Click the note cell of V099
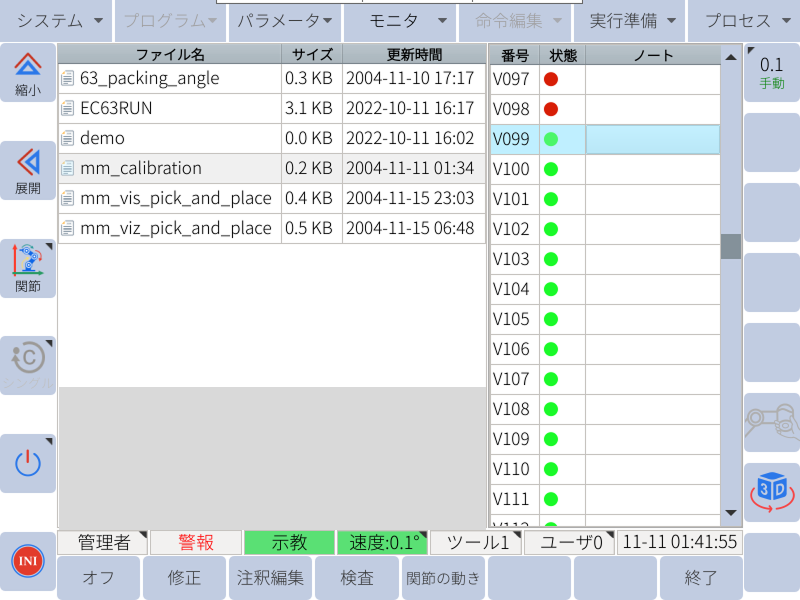Image resolution: width=800 pixels, height=600 pixels. click(x=653, y=139)
